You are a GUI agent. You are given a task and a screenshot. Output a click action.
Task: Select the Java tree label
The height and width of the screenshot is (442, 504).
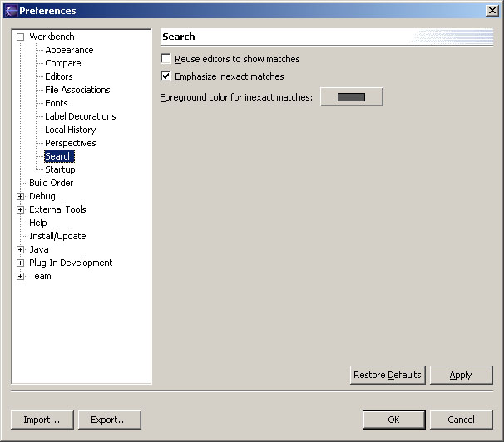coord(39,249)
